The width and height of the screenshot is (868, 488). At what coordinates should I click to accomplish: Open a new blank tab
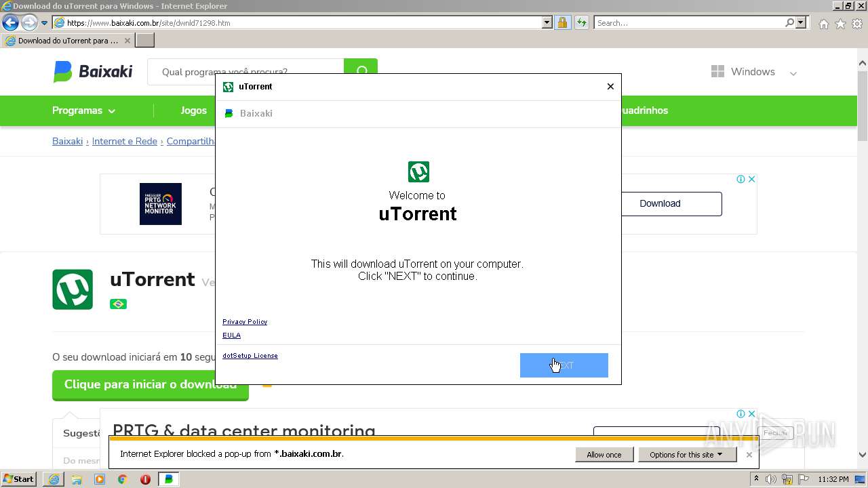[145, 41]
